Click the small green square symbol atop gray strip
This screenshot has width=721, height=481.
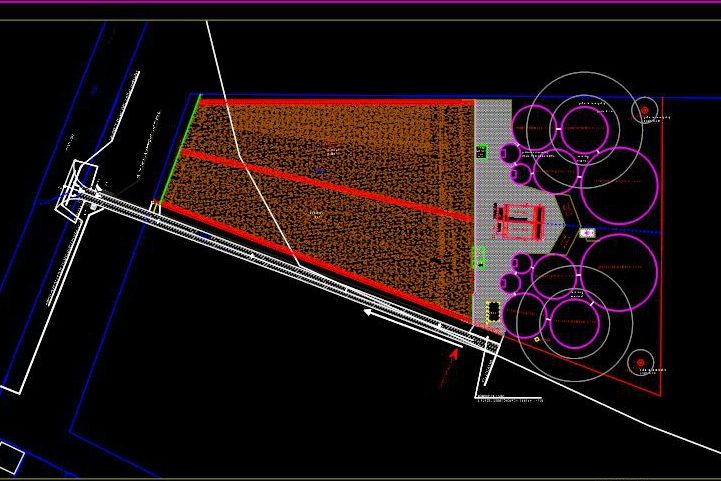tap(481, 152)
